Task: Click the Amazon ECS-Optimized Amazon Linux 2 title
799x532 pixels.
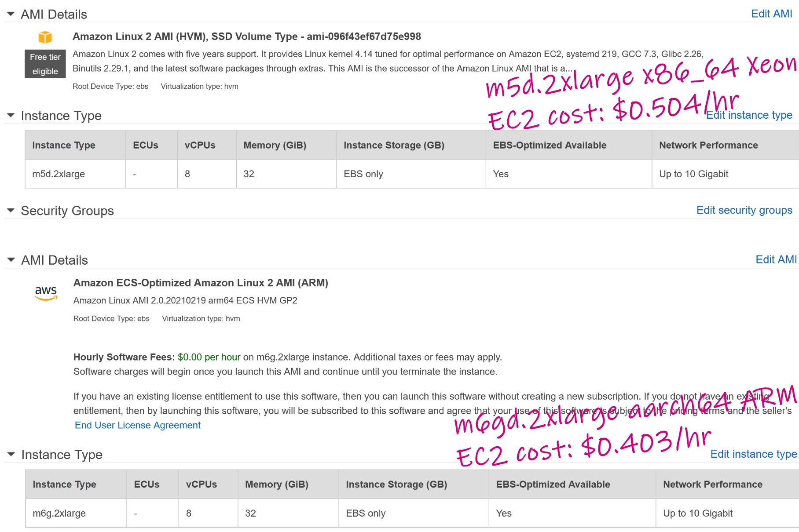Action: [201, 283]
